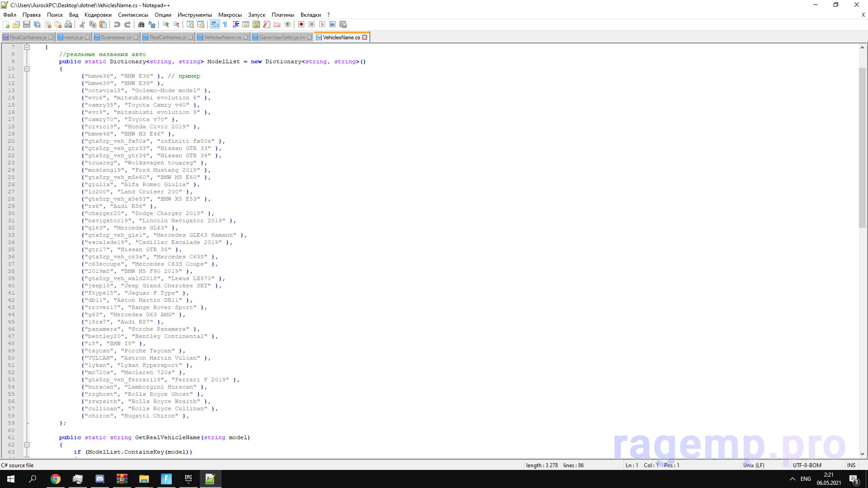
Task: Click the vertical scrollbar thumb
Action: click(x=862, y=147)
